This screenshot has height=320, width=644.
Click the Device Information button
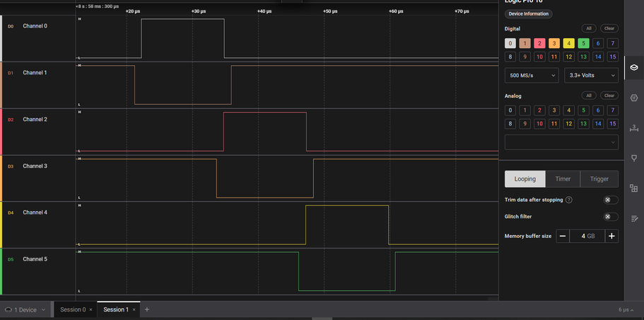[528, 14]
